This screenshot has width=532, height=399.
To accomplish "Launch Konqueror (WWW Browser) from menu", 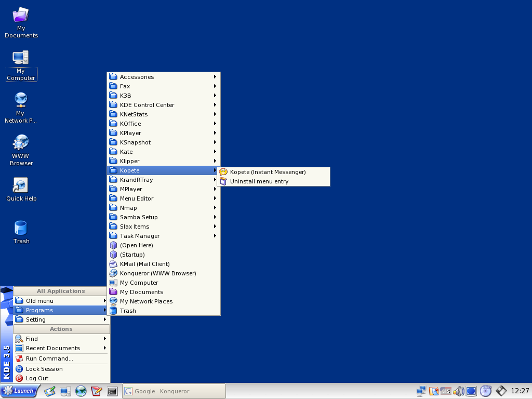I will tap(164, 273).
